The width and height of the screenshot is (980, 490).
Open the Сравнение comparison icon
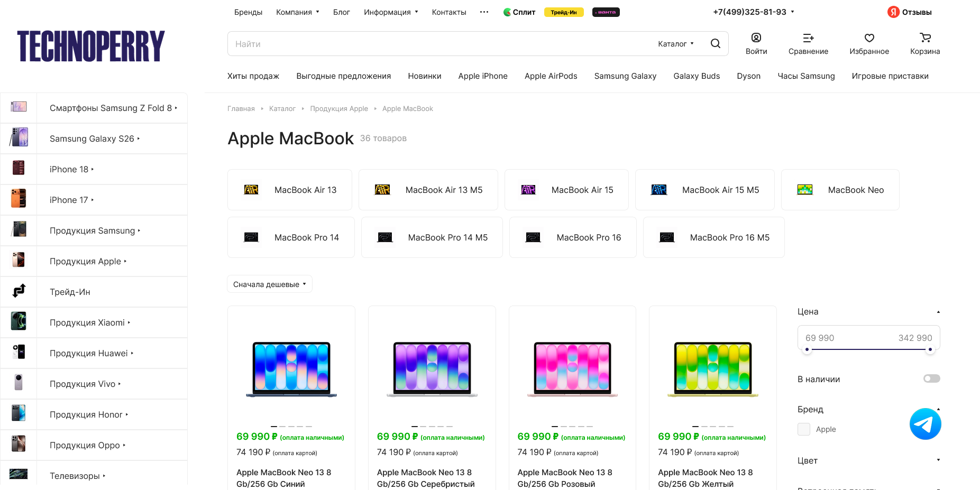click(x=808, y=38)
